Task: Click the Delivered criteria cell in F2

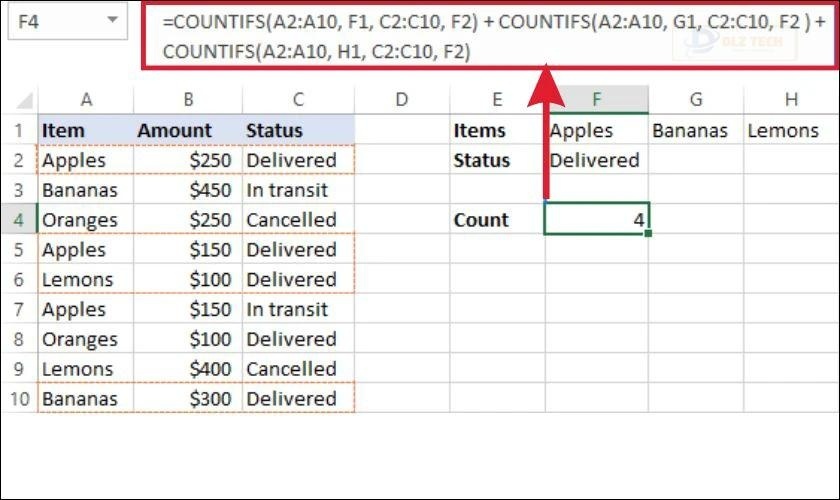Action: 596,160
